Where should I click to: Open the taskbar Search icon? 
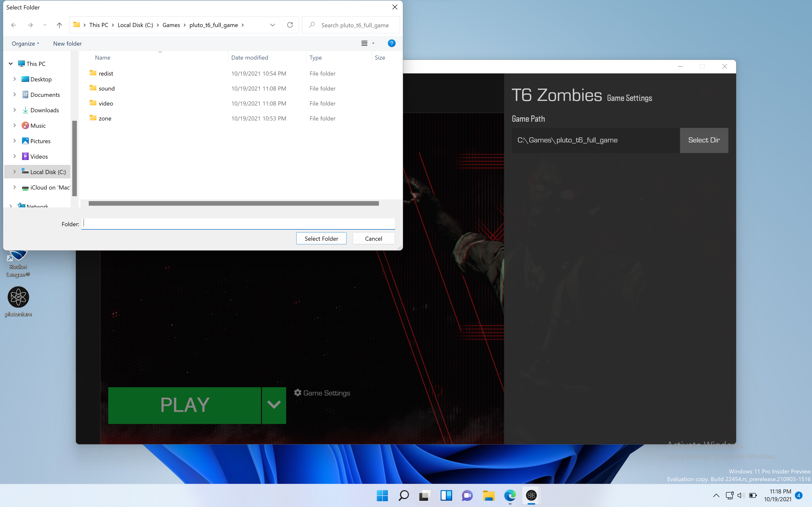[403, 495]
